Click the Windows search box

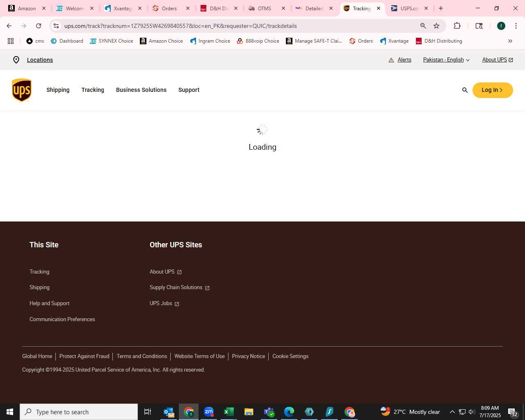pos(79,412)
